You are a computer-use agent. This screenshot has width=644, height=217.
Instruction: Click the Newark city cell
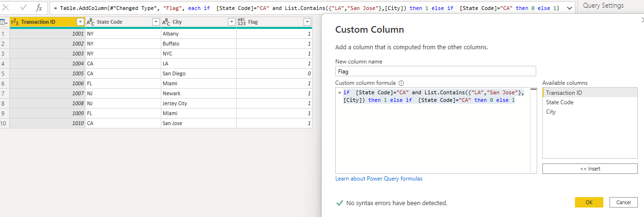click(199, 93)
